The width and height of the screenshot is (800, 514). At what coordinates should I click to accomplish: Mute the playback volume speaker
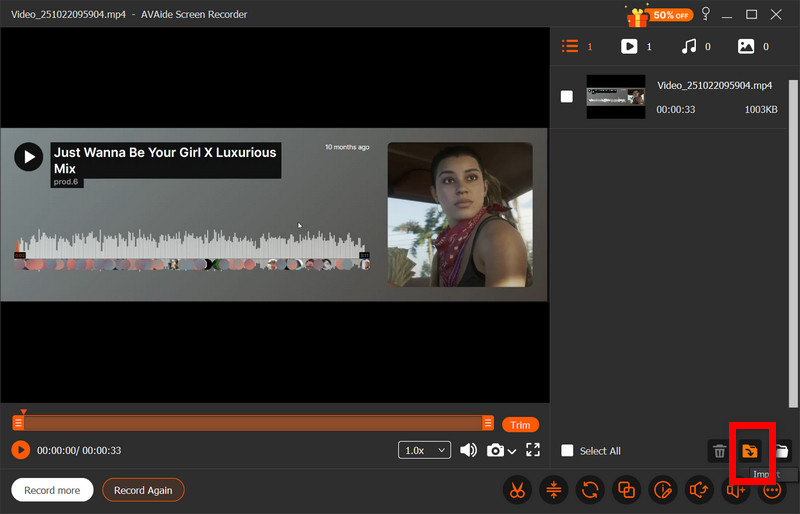[468, 451]
